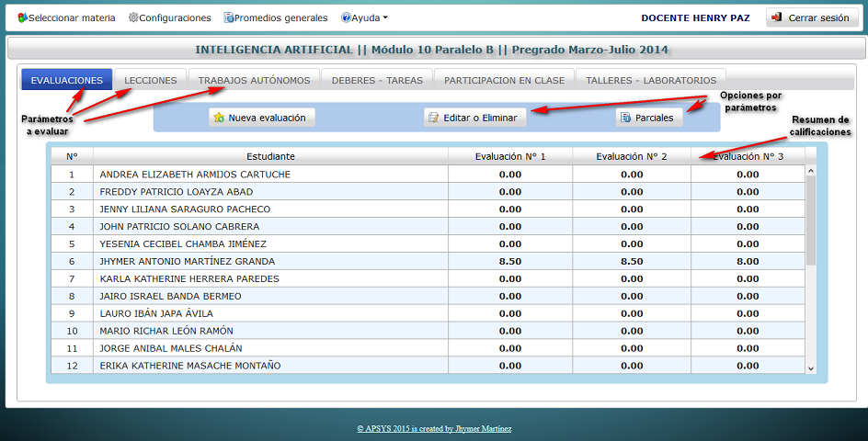
Task: Select the row for JHYMER ANTONIO MARTÍNEZ GRANDA
Action: (x=428, y=261)
